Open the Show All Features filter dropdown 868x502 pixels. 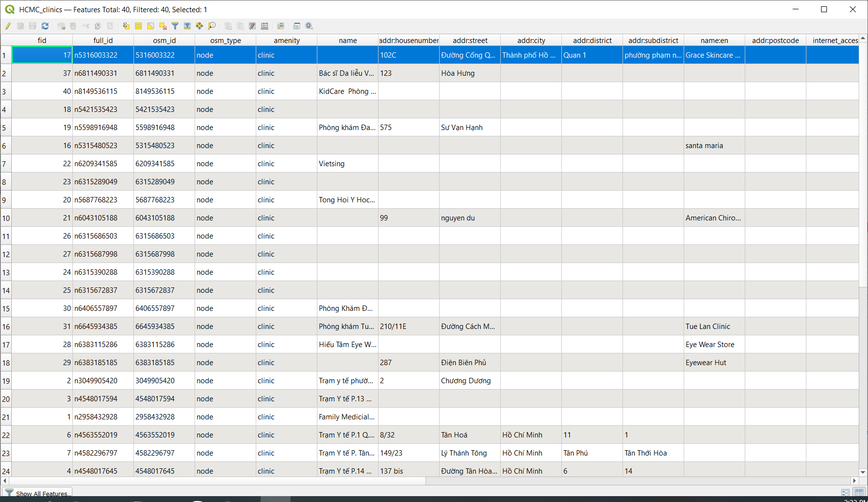pos(37,493)
